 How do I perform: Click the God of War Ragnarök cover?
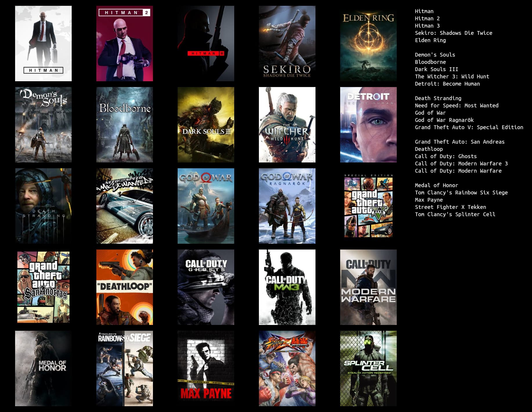287,206
